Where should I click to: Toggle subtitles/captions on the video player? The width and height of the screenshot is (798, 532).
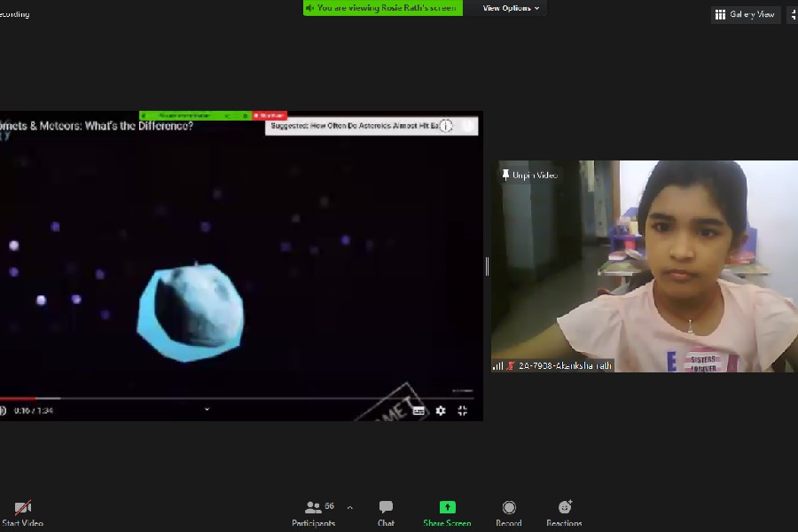point(419,411)
